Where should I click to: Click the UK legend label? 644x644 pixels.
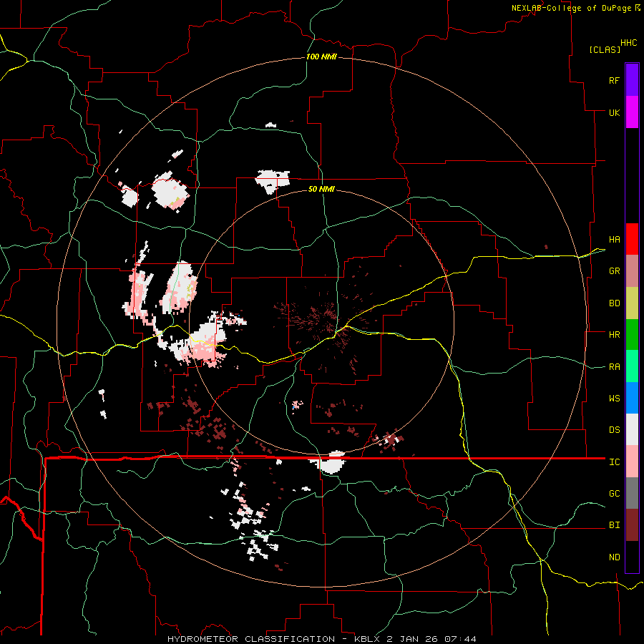point(614,112)
